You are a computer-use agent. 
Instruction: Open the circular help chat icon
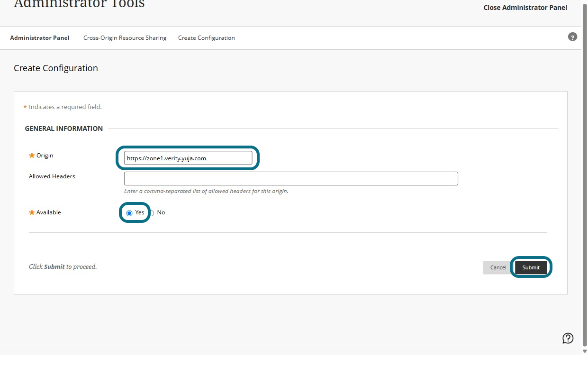(568, 338)
